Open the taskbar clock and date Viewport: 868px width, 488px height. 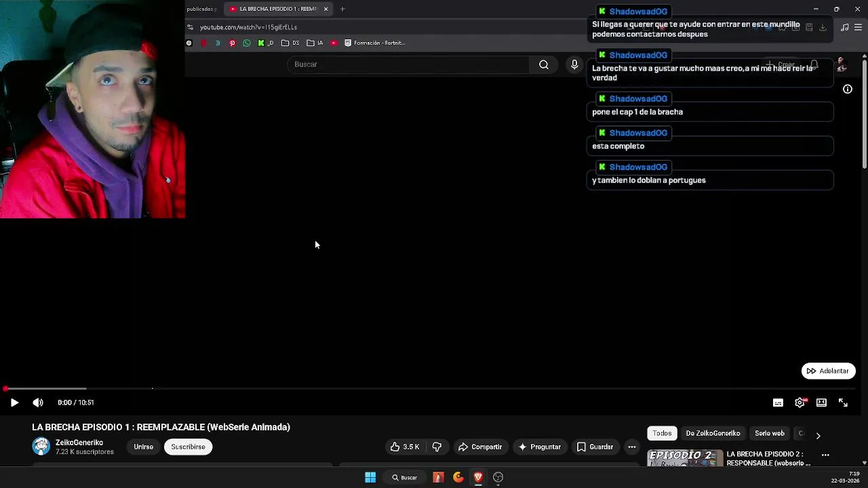(846, 477)
